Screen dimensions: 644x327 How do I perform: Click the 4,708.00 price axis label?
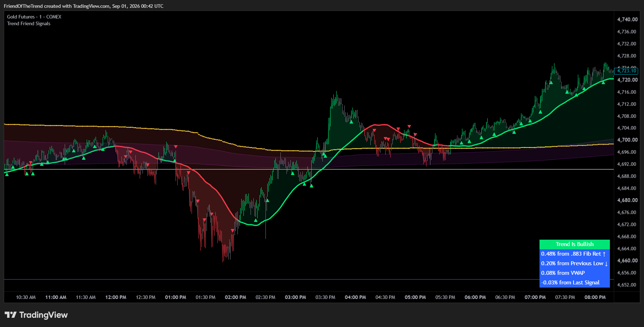[x=627, y=116]
